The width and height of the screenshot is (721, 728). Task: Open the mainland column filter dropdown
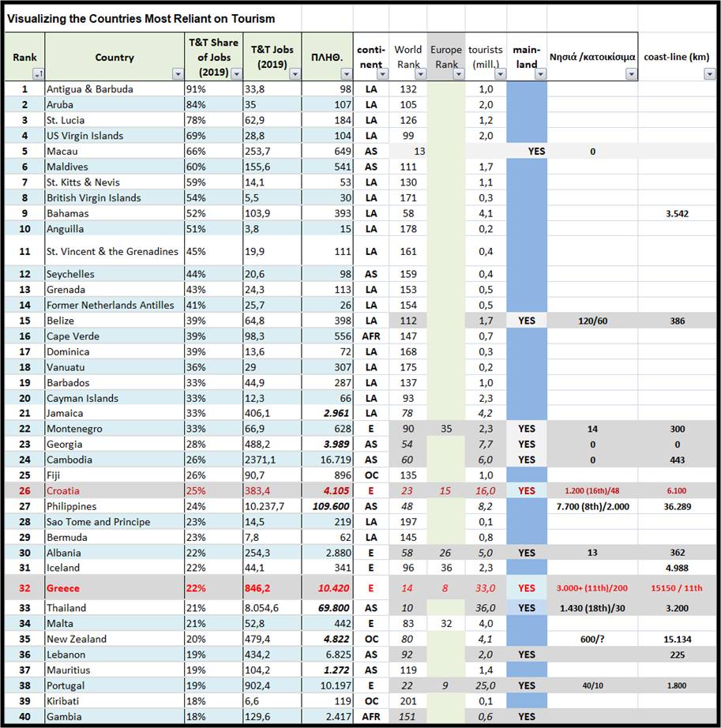(x=540, y=73)
